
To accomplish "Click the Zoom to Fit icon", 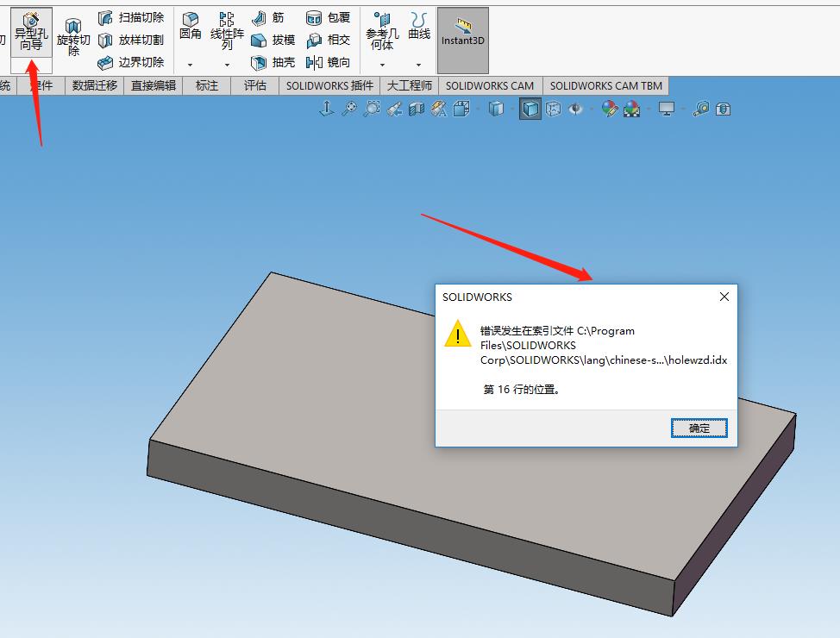I will click(x=349, y=109).
